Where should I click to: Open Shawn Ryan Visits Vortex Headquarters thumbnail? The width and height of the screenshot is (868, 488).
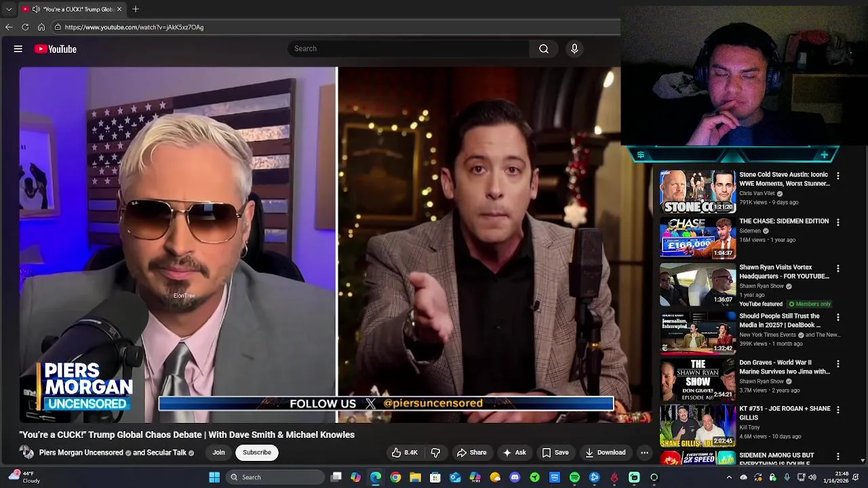coord(698,285)
